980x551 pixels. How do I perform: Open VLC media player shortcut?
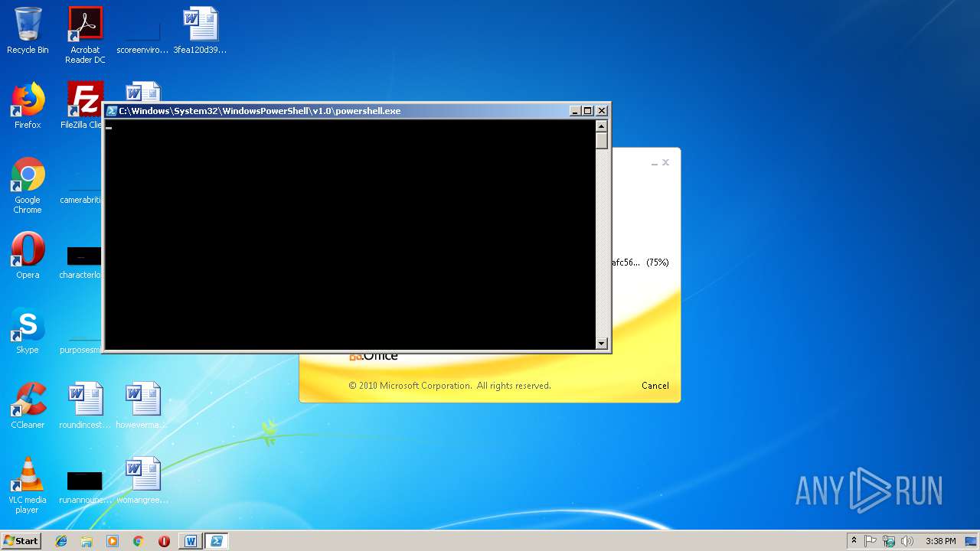click(28, 485)
